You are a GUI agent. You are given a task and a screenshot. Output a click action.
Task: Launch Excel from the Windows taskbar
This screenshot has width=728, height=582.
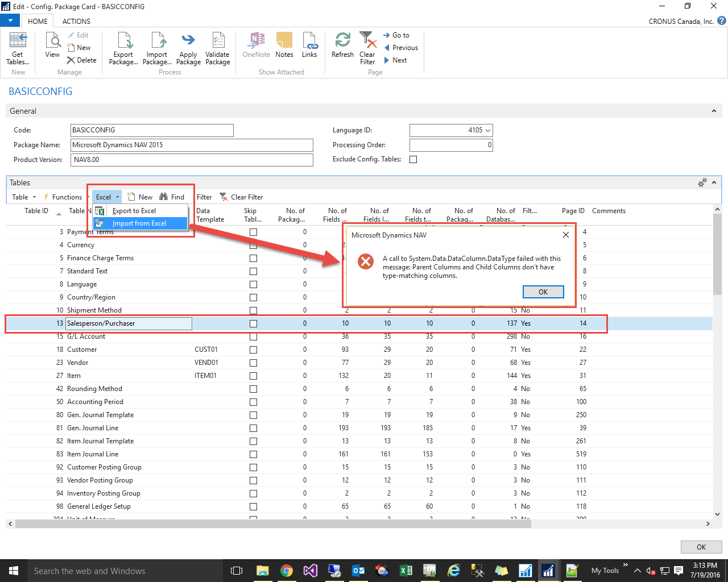(406, 570)
